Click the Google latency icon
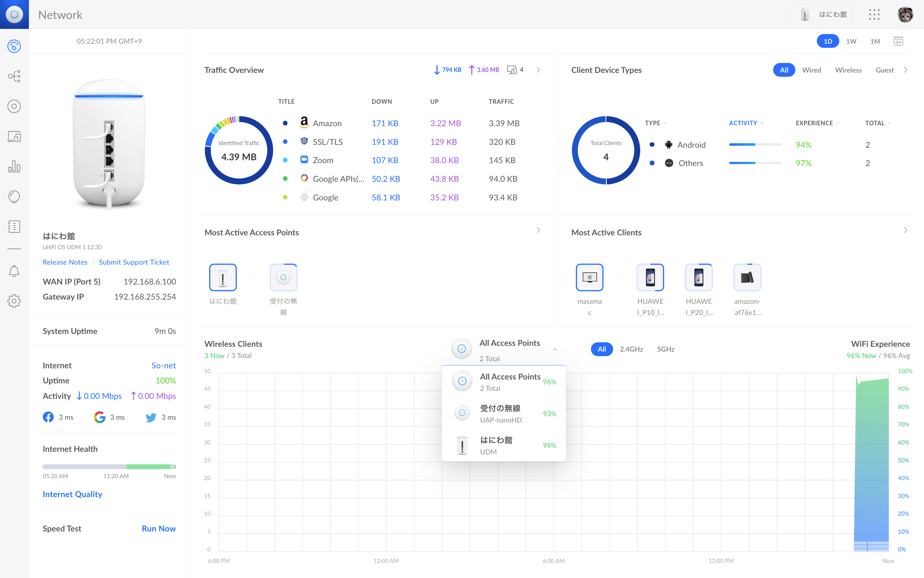 (x=100, y=417)
